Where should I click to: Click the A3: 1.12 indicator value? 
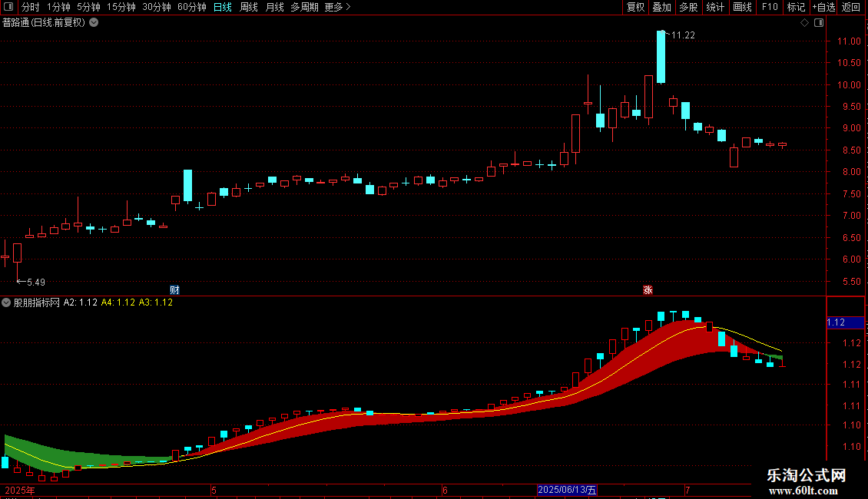[156, 302]
